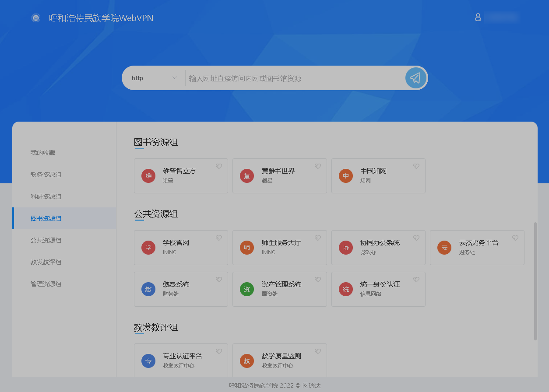The width and height of the screenshot is (549, 392).
Task: Switch to 科研资源组 in sidebar
Action: pos(46,196)
